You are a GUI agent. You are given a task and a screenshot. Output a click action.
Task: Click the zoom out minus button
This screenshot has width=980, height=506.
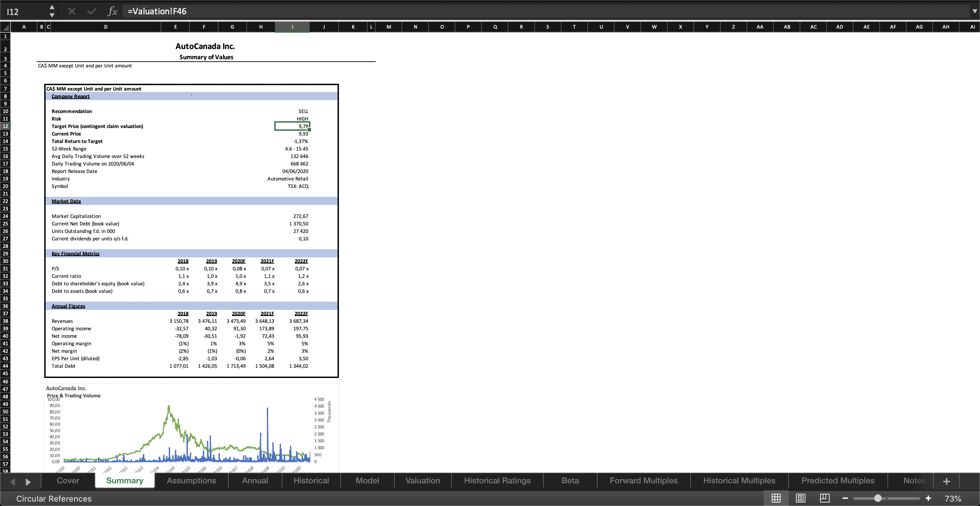(845, 499)
